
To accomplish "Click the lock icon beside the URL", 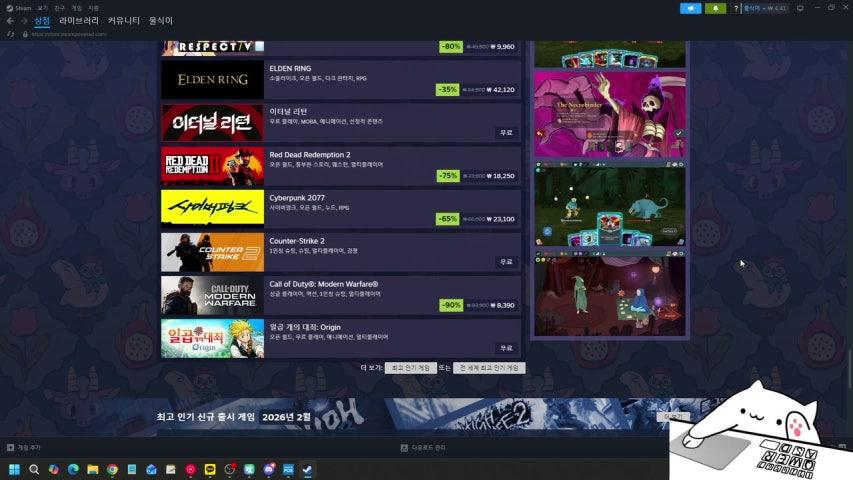I will 25,34.
